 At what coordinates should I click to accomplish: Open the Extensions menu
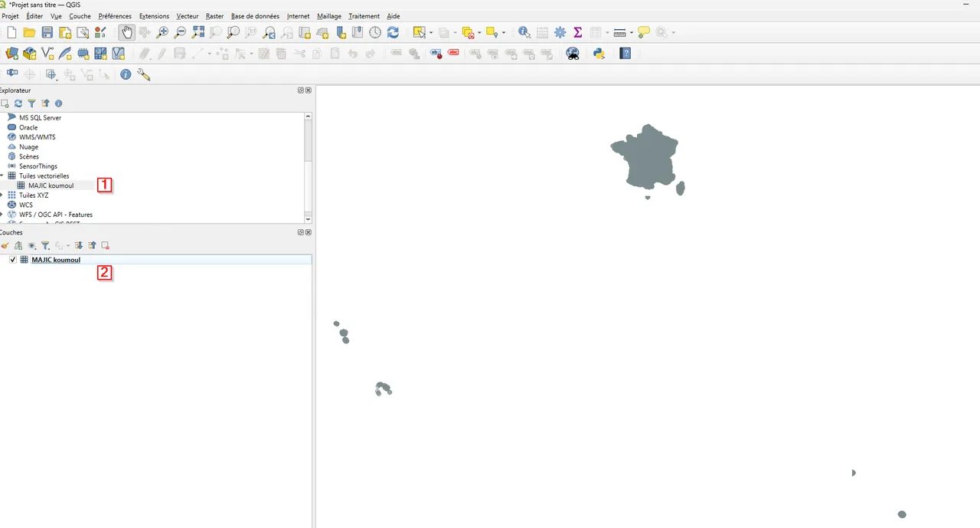(x=154, y=16)
